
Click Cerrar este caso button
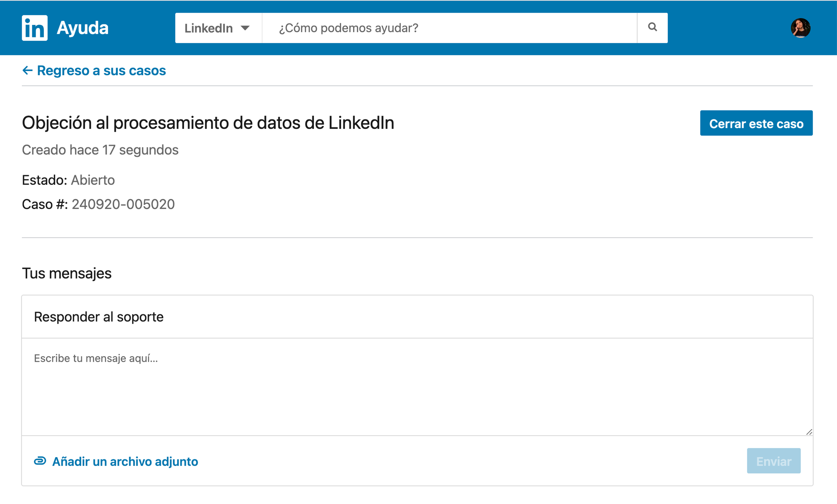coord(756,123)
